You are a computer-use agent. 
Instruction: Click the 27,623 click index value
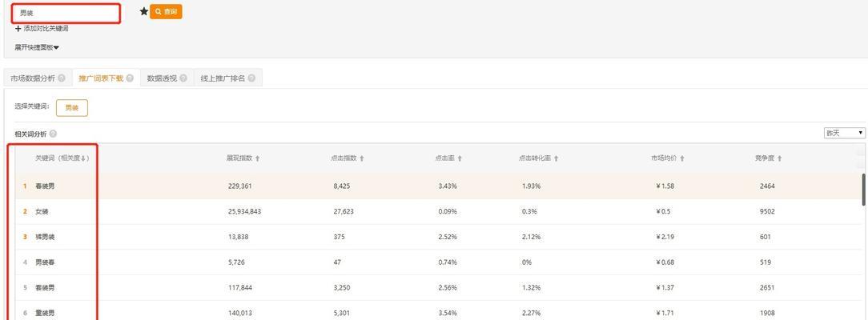(x=344, y=212)
